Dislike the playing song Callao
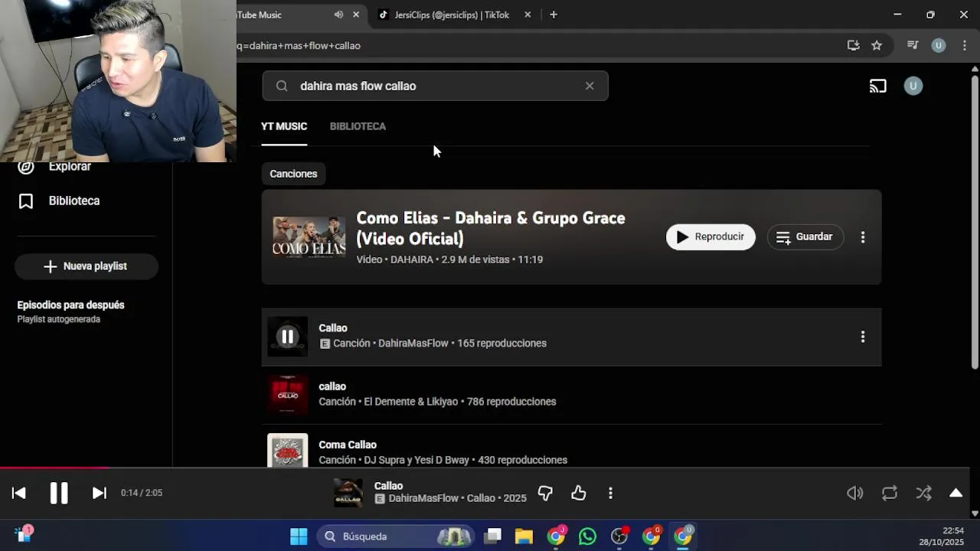Image resolution: width=980 pixels, height=551 pixels. (x=545, y=494)
